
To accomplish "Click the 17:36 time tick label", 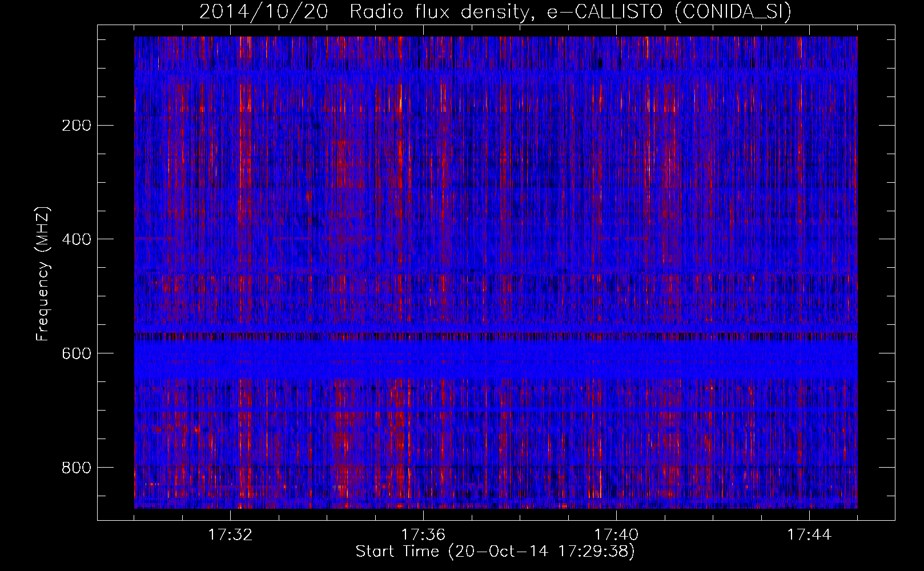I will pyautogui.click(x=423, y=535).
